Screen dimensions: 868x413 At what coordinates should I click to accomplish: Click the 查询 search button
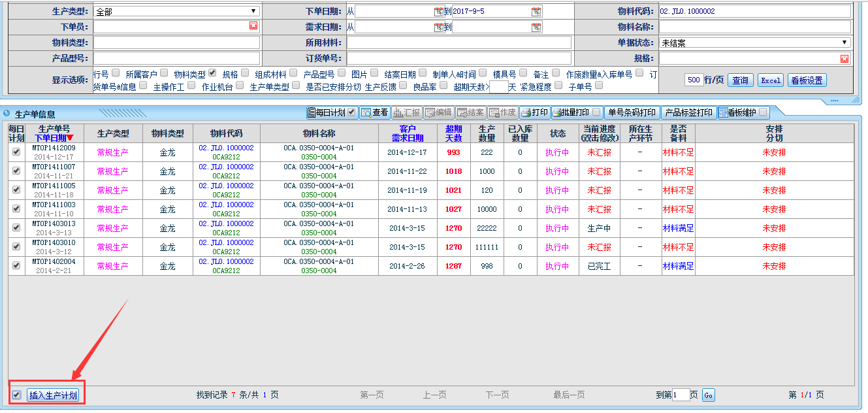740,80
